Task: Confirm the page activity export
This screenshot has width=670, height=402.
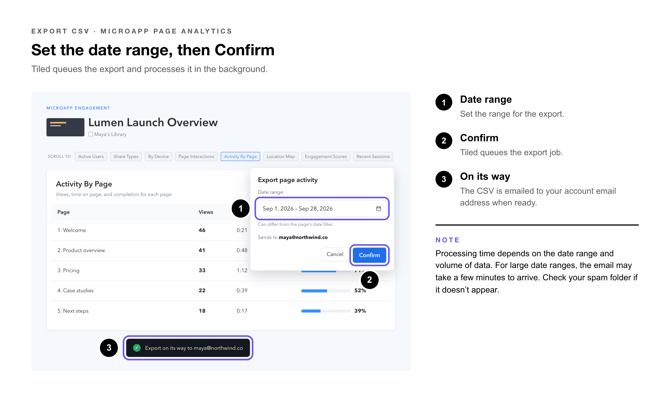Action: pyautogui.click(x=369, y=255)
